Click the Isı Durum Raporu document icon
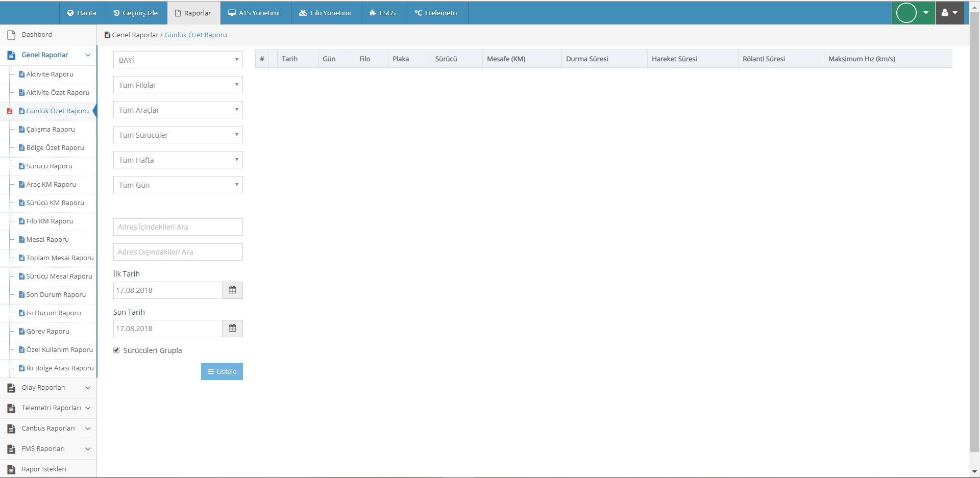 (21, 313)
